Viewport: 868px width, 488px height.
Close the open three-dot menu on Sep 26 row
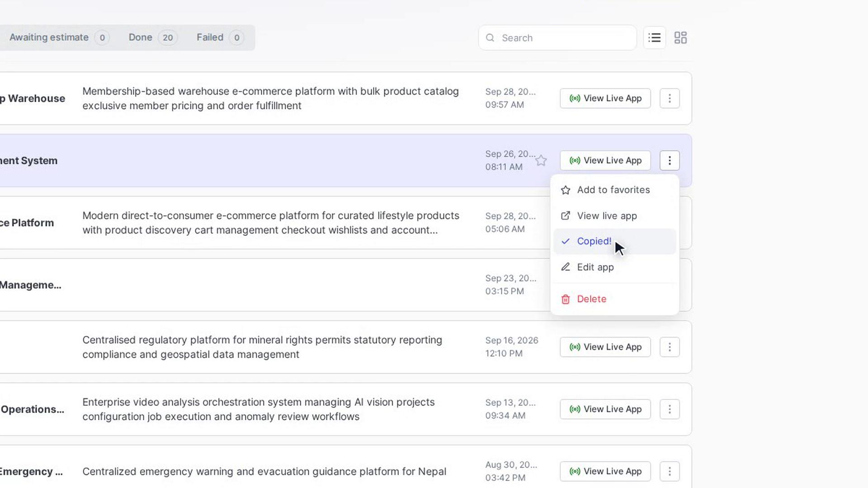coord(670,160)
